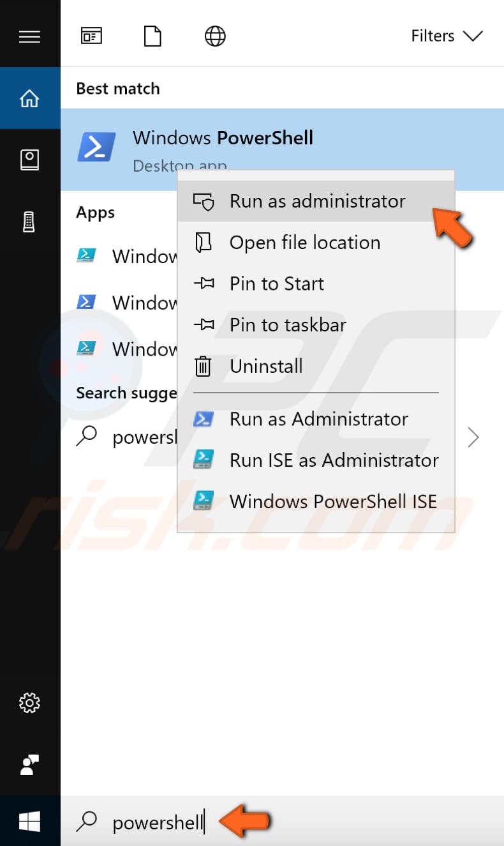Click the Run ISE as Administrator shield icon
504x846 pixels.
[204, 460]
